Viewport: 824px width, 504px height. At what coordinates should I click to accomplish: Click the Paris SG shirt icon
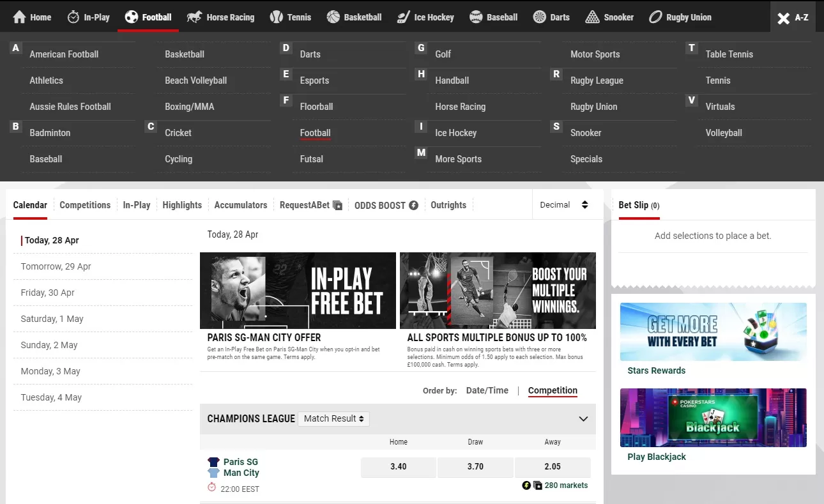pyautogui.click(x=213, y=462)
